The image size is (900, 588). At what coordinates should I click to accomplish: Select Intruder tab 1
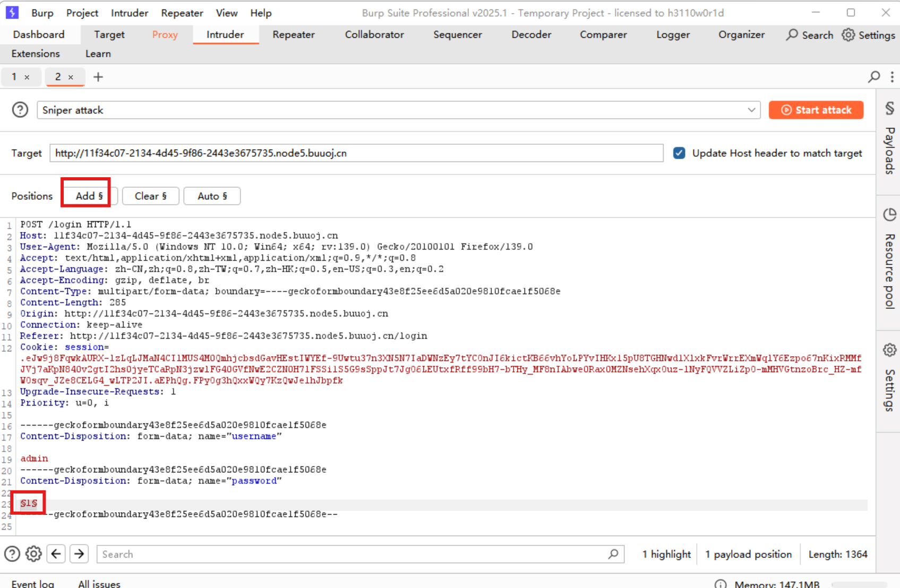coord(14,77)
